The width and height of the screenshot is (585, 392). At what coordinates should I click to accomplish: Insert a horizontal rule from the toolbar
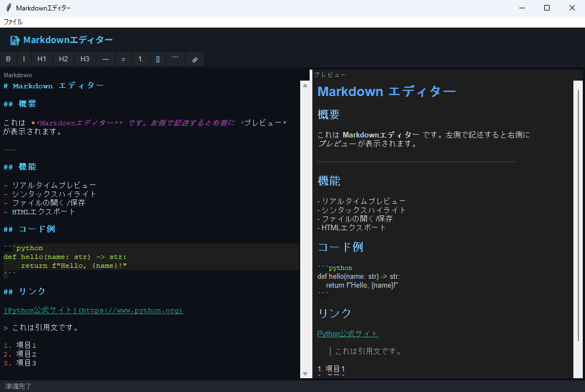(105, 59)
